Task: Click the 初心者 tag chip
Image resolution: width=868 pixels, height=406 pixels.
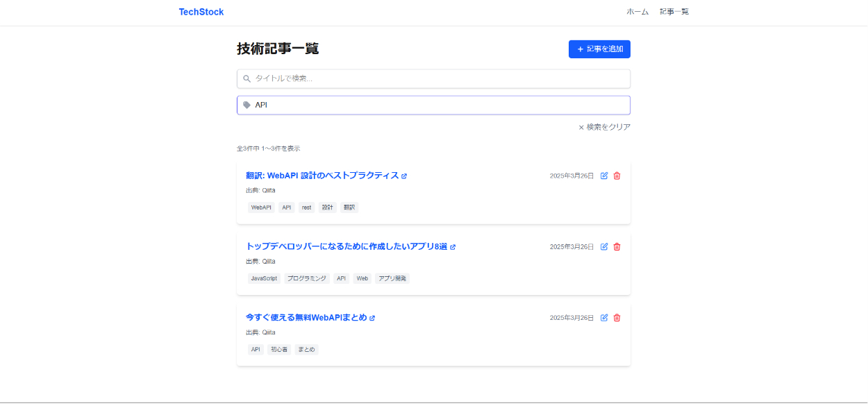Action: pos(279,350)
